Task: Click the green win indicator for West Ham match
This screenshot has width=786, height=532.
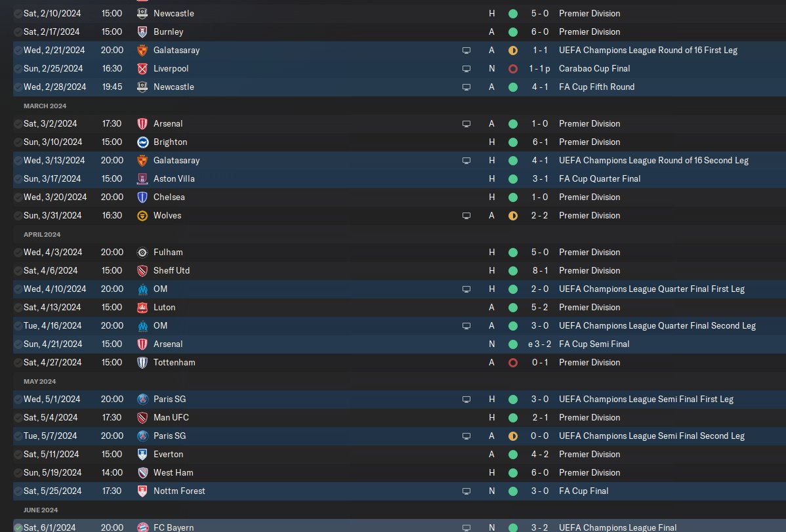Action: (x=513, y=473)
